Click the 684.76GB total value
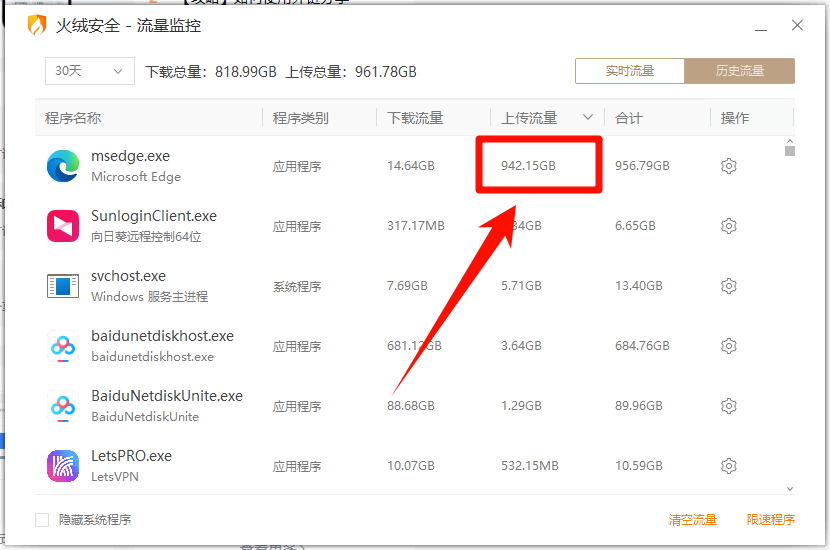This screenshot has width=830, height=550. (642, 346)
